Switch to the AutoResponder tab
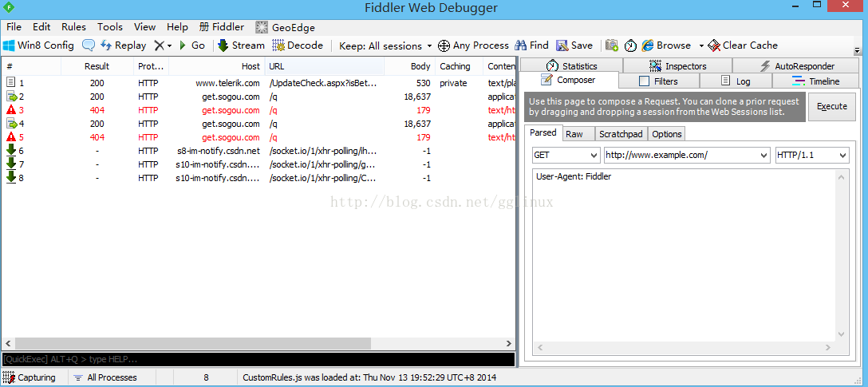This screenshot has width=868, height=387. pyautogui.click(x=796, y=66)
